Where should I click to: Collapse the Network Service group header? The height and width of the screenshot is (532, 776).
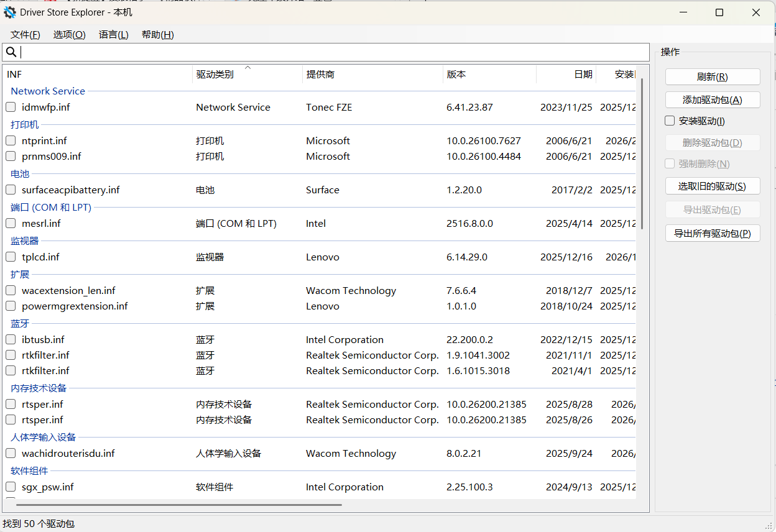[x=48, y=91]
